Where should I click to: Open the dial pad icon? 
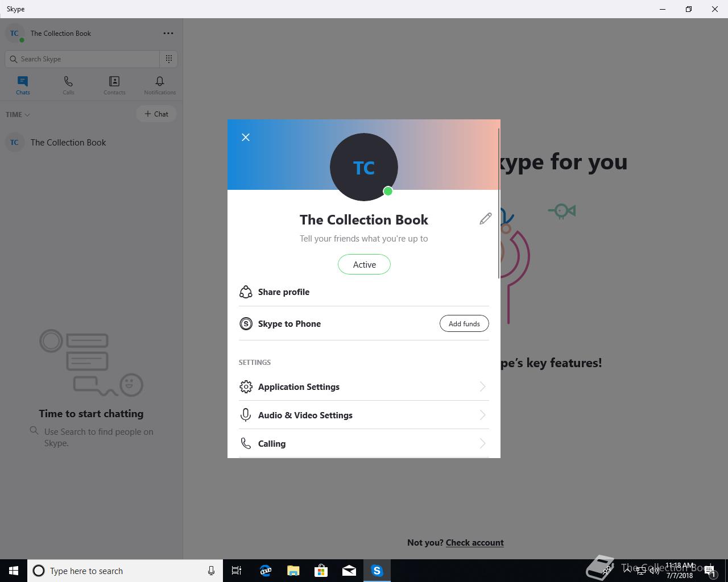tap(169, 59)
